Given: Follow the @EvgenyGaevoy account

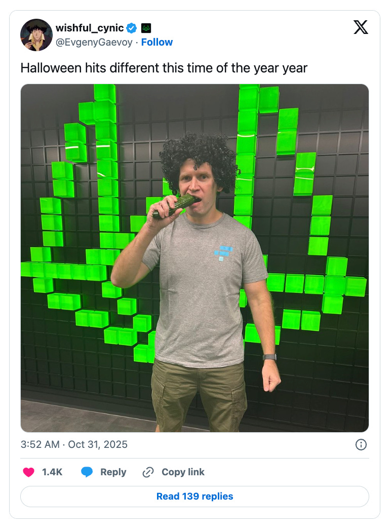Looking at the screenshot, I should point(157,42).
